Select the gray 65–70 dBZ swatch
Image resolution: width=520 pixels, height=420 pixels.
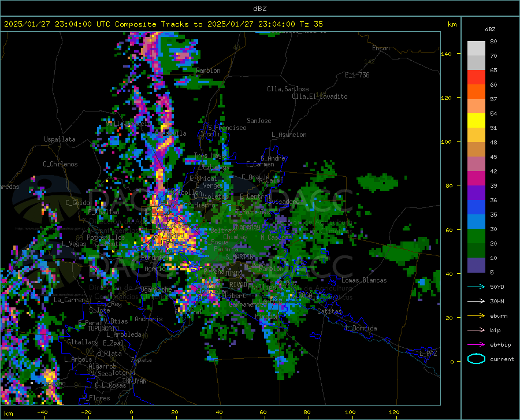tap(476, 63)
